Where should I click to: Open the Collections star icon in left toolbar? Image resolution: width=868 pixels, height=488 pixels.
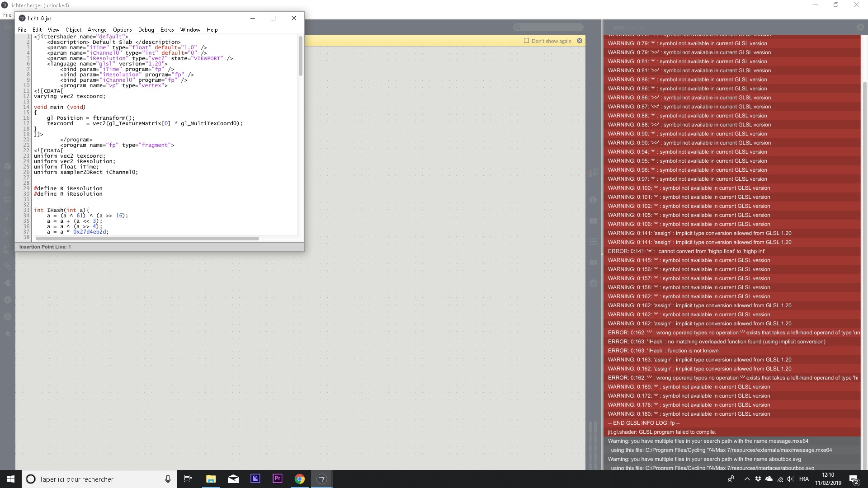[8, 333]
